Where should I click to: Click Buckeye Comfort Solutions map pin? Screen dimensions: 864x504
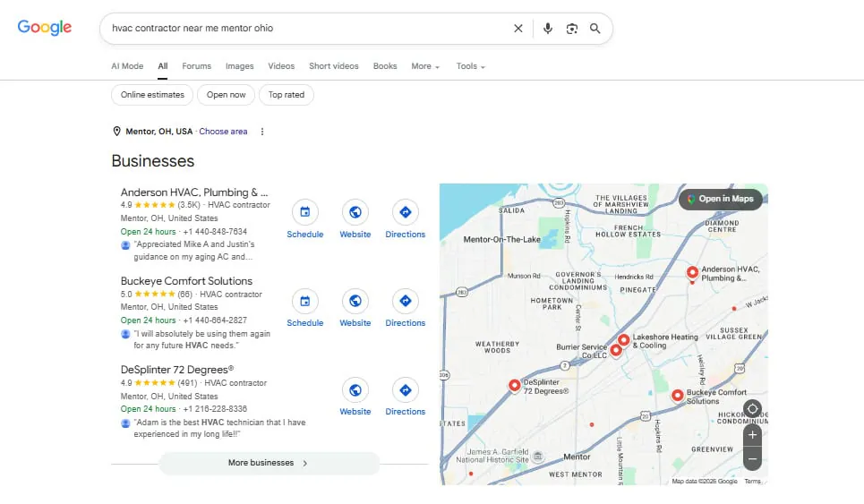tap(677, 396)
